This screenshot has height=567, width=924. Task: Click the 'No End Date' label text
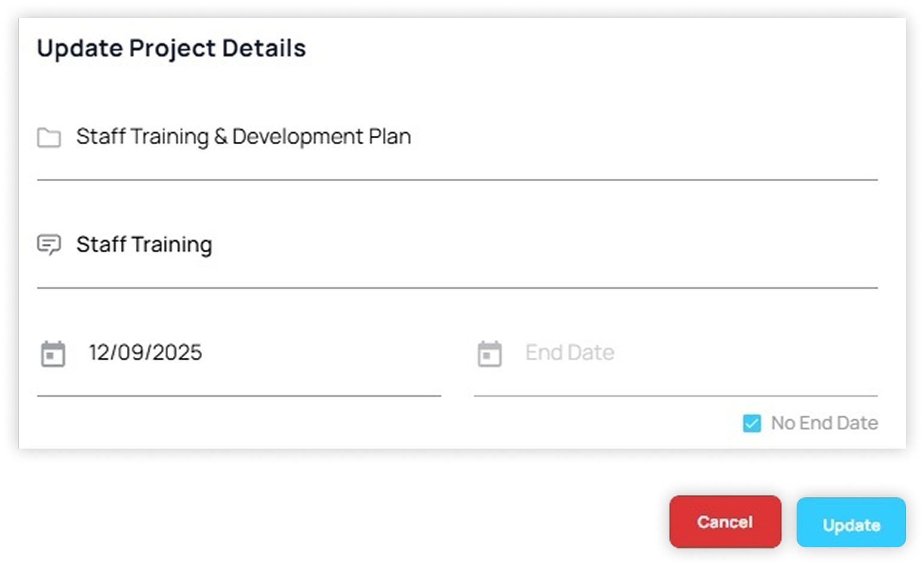click(824, 423)
